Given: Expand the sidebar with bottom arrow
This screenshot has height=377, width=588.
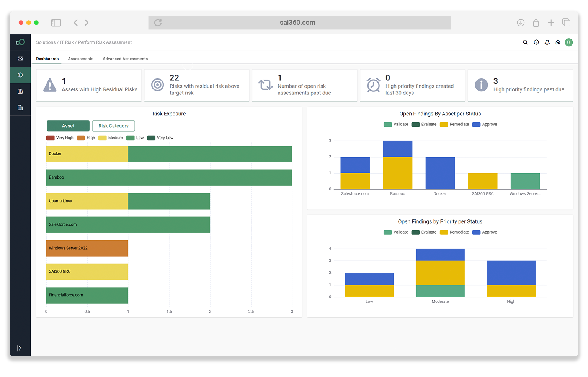Looking at the screenshot, I should click(20, 348).
